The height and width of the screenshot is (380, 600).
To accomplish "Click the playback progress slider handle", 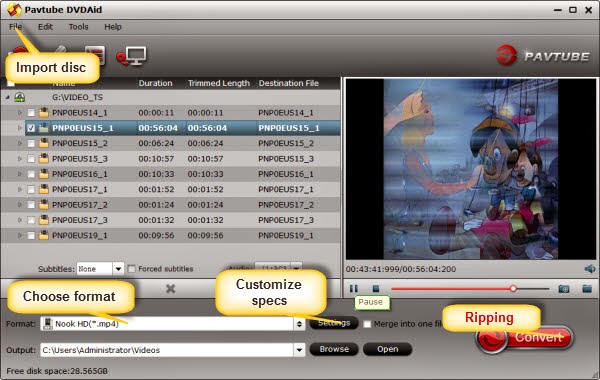I will pos(513,289).
